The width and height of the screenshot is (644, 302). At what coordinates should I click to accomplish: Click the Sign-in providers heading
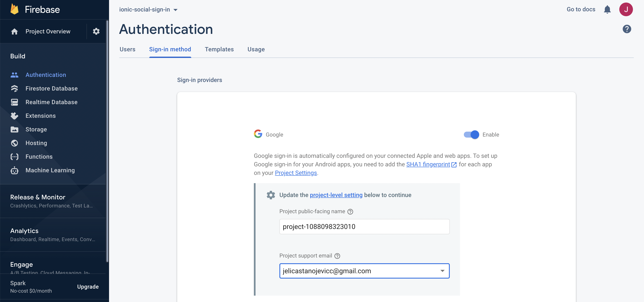coord(200,80)
